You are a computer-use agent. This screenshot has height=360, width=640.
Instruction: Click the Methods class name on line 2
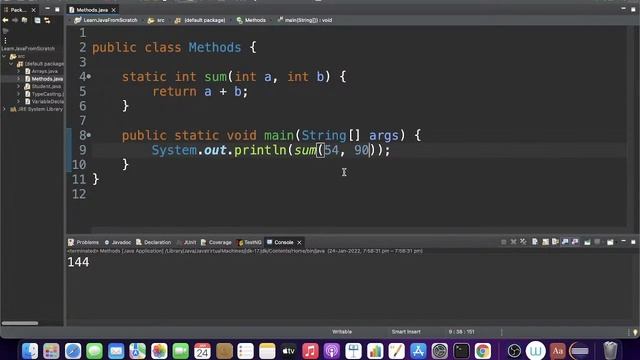tap(215, 47)
